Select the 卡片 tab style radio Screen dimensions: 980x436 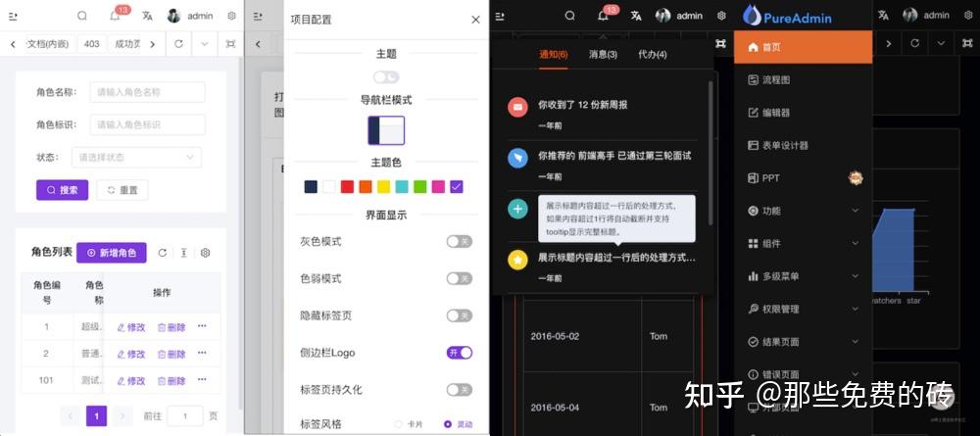click(409, 424)
